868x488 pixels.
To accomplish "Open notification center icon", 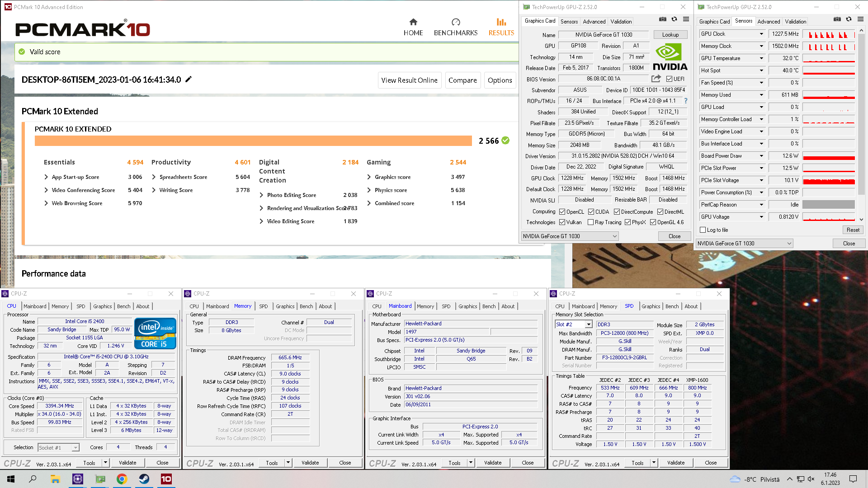I will 853,479.
